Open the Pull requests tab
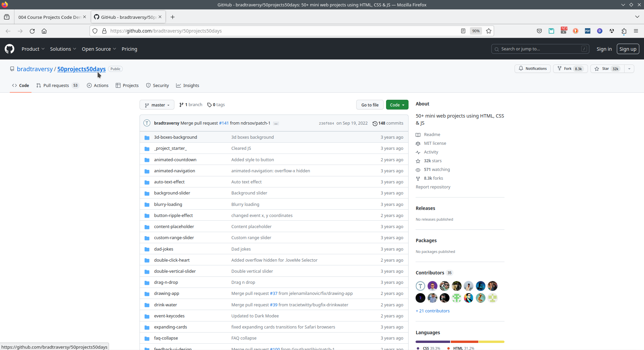644x350 pixels. click(57, 86)
